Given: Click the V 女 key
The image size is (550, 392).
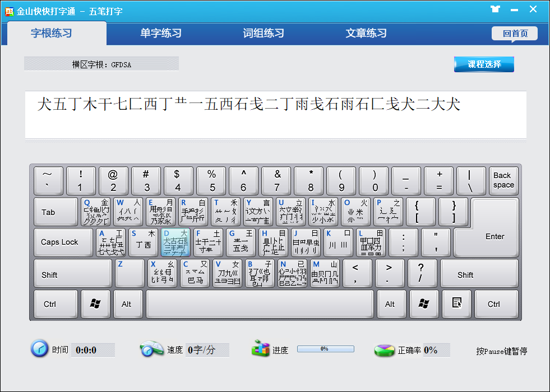Looking at the screenshot, I should pos(227,273).
